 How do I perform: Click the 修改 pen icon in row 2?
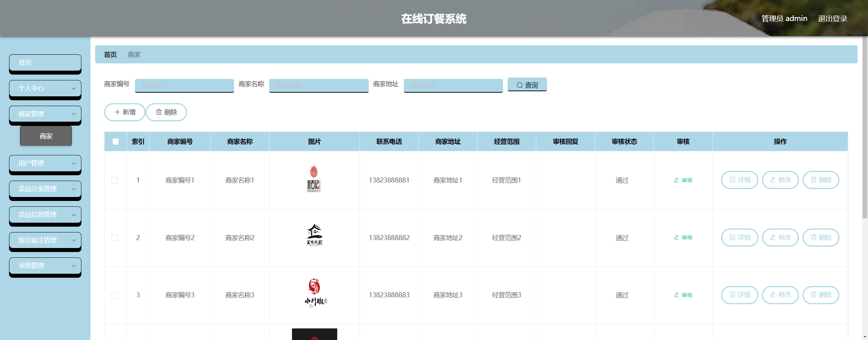pyautogui.click(x=772, y=238)
